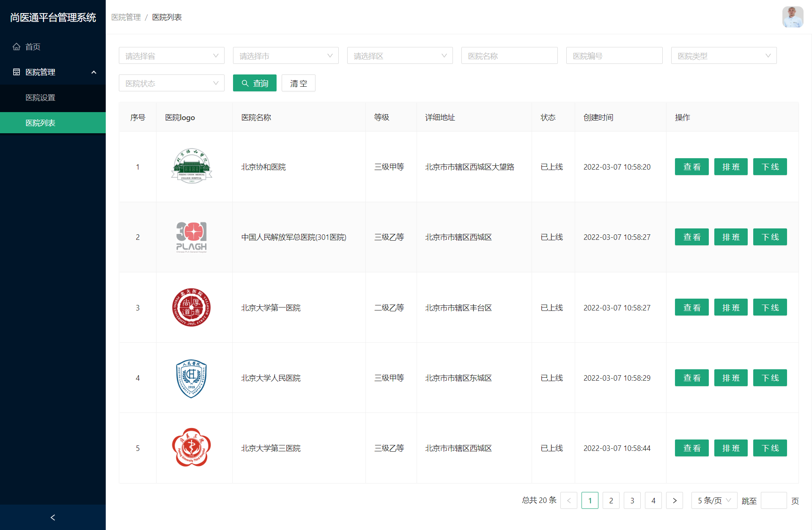Screen dimensions: 812x530
Task: Click into the 医院编号 input field
Action: (614, 55)
